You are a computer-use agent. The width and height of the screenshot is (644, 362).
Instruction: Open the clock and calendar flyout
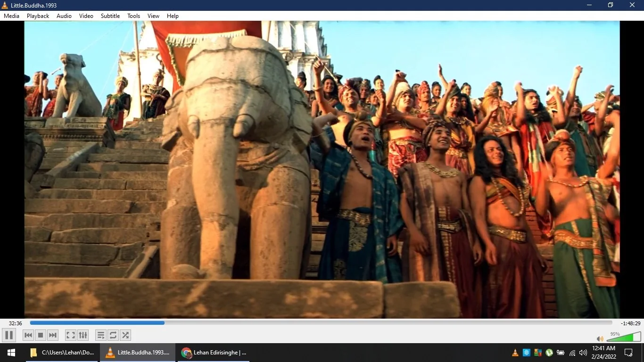[x=604, y=353]
